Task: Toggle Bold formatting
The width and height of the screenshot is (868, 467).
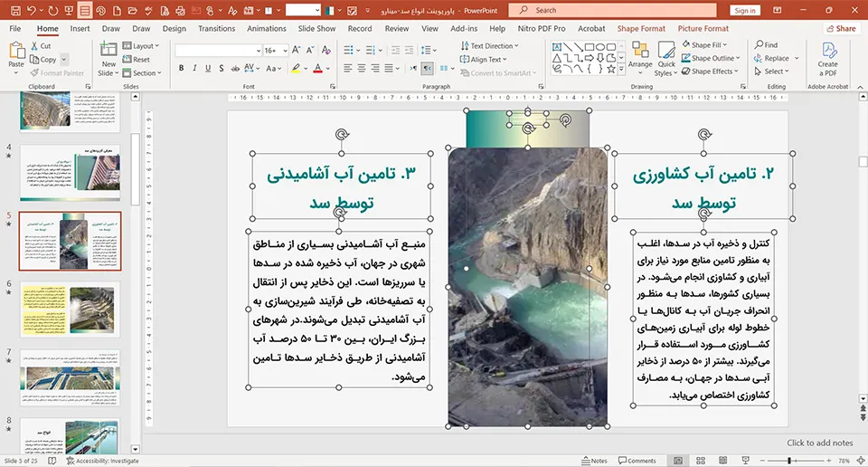Action: click(181, 68)
